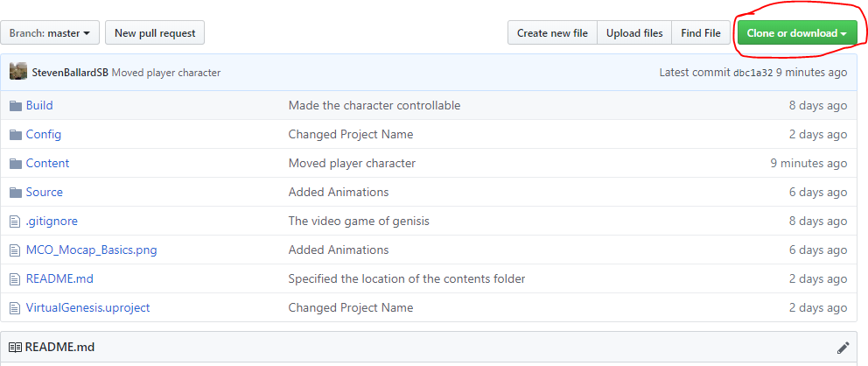The height and width of the screenshot is (366, 868).
Task: Click the Find File button
Action: [x=701, y=33]
